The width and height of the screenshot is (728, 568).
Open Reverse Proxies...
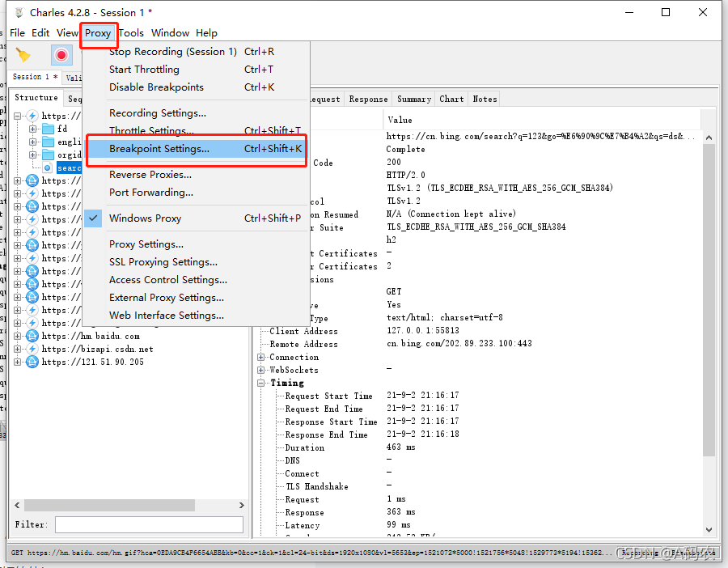pos(196,175)
